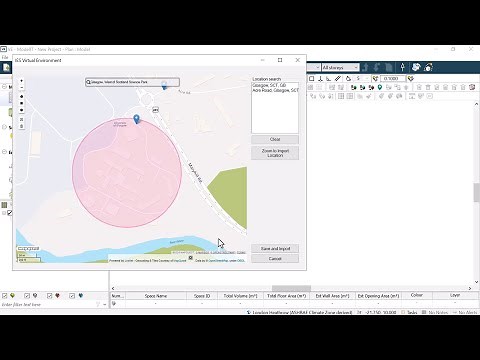This screenshot has height=360, width=480.
Task: Toggle the second checkbox with grey pin icon
Action: tap(27, 296)
